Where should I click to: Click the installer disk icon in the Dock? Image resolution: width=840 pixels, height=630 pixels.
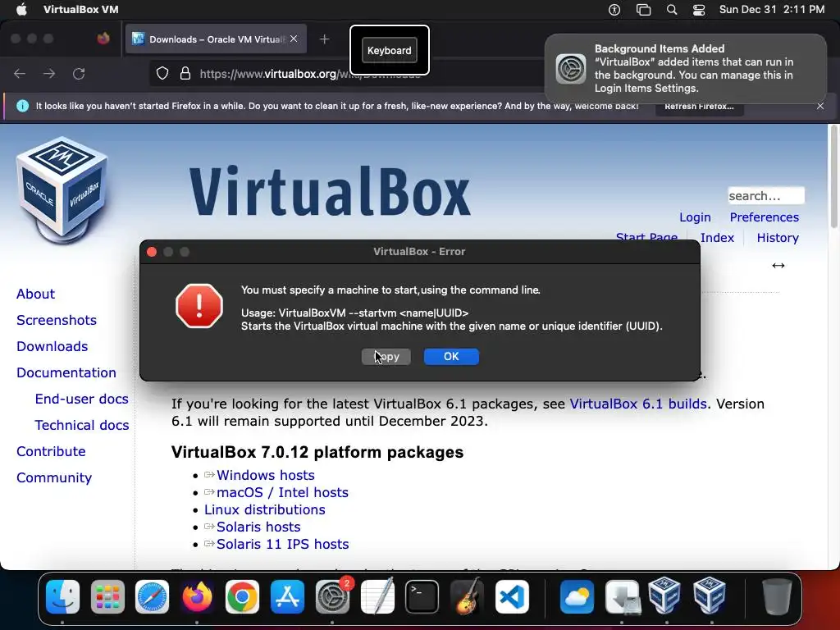[622, 596]
